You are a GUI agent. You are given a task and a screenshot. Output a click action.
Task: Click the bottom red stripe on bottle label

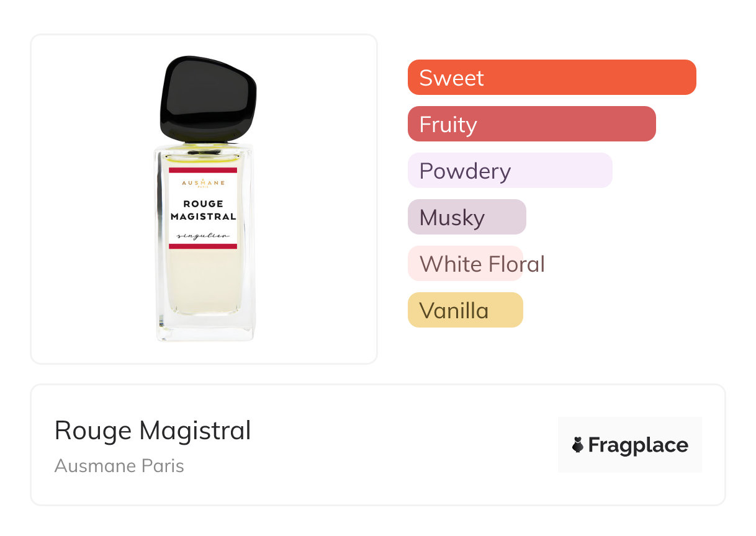coord(203,246)
